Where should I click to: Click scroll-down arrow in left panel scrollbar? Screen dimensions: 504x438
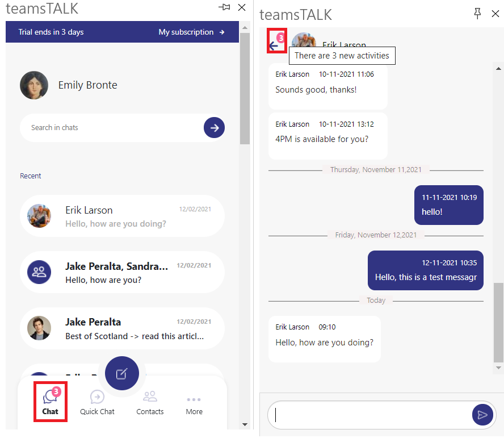click(245, 424)
